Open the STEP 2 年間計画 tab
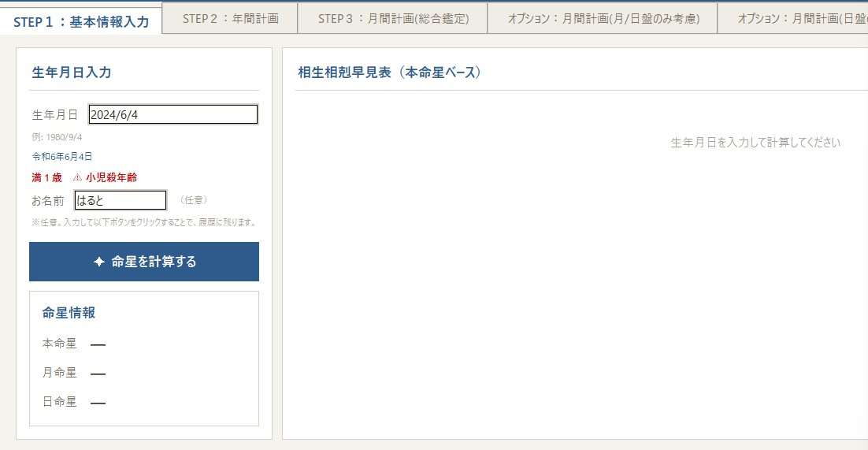The height and width of the screenshot is (450, 868). pos(230,18)
